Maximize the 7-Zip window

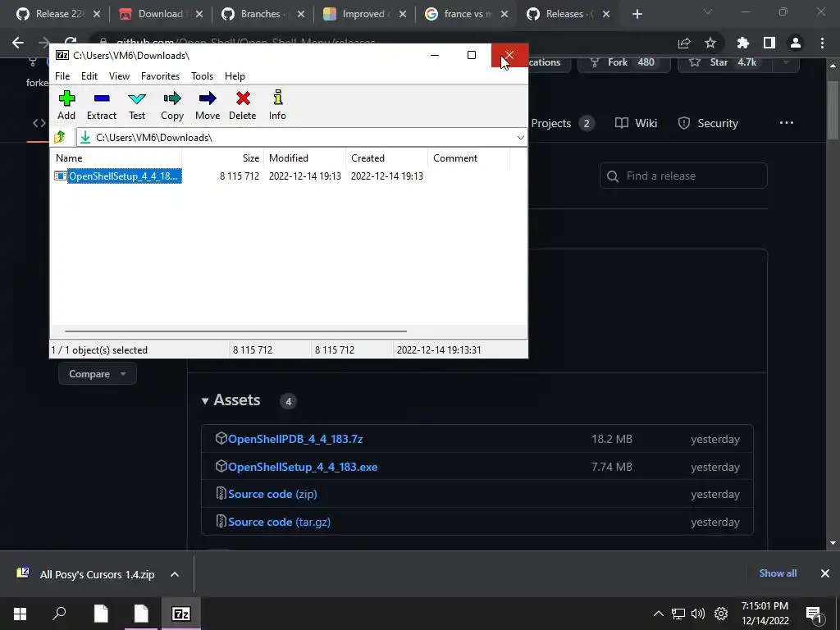[x=472, y=55]
